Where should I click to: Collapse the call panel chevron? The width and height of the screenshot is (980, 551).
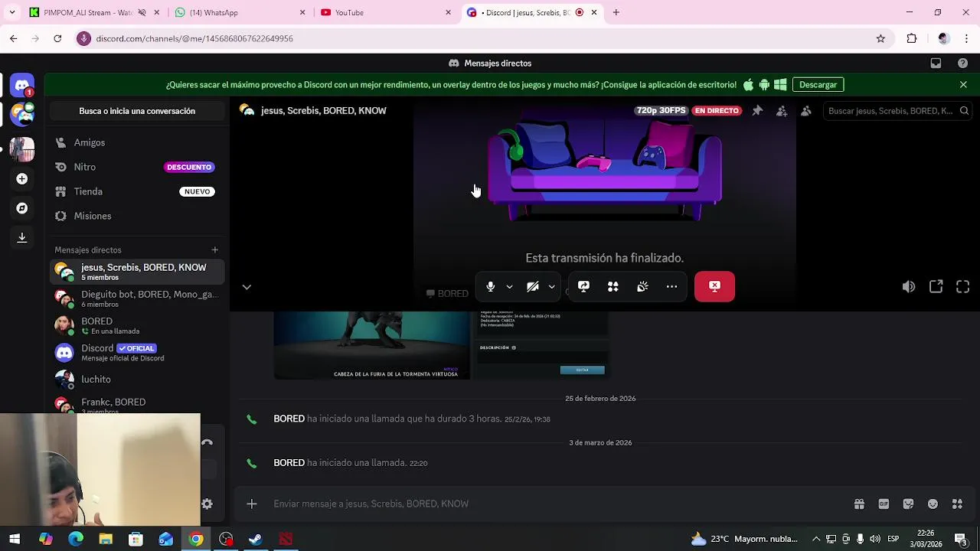coord(247,287)
